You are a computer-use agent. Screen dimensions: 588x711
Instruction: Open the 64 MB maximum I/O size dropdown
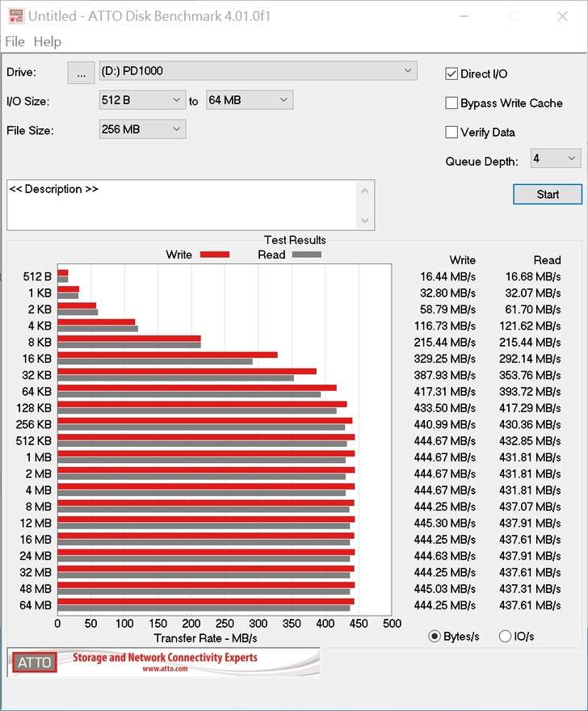(250, 100)
